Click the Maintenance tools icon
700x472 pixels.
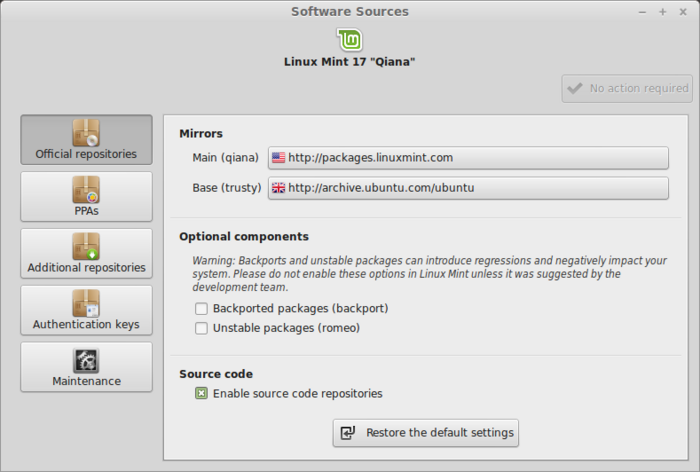[x=86, y=361]
